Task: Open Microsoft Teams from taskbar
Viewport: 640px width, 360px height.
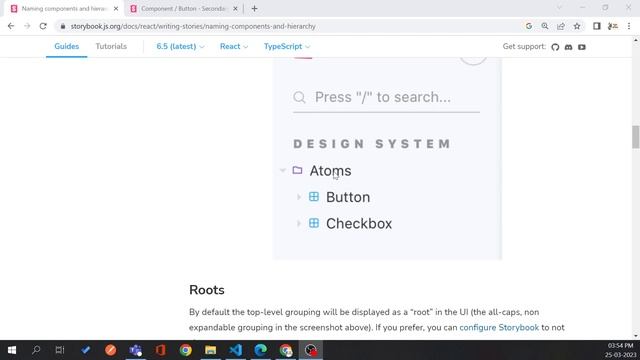Action: (136, 350)
